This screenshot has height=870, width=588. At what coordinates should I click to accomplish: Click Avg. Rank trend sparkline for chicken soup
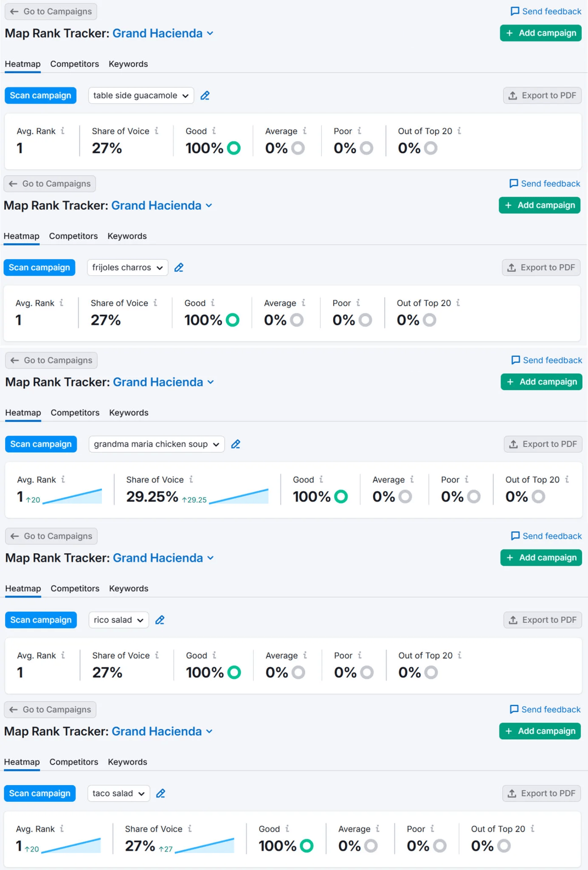coord(72,497)
